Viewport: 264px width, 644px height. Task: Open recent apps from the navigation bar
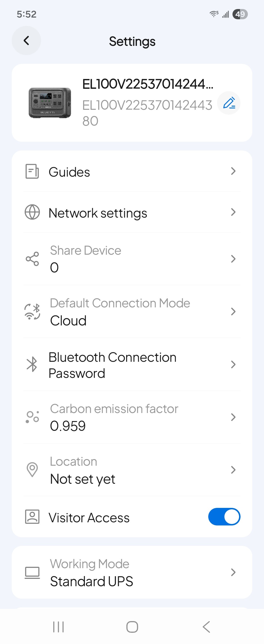58,627
